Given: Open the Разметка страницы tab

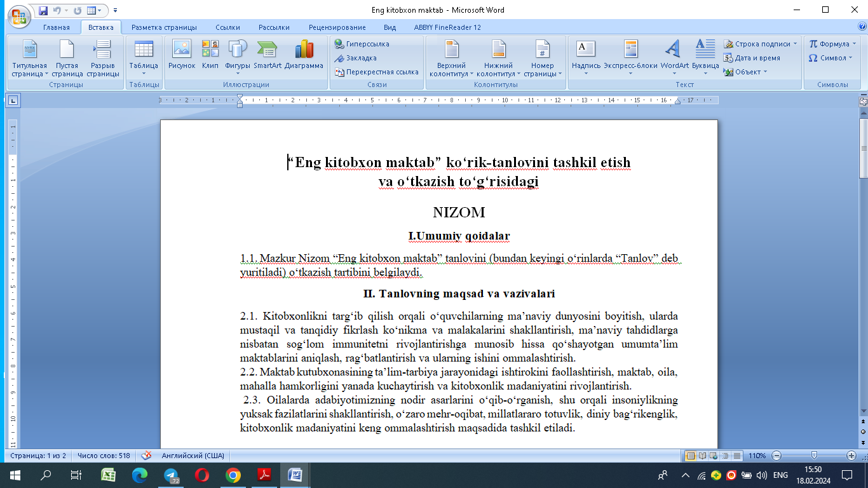Looking at the screenshot, I should [x=164, y=27].
